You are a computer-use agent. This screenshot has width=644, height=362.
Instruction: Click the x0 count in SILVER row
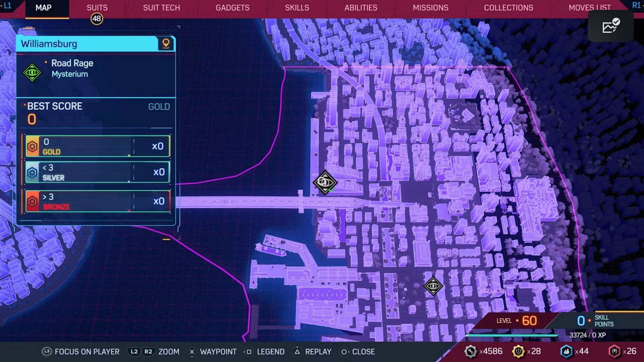[159, 172]
